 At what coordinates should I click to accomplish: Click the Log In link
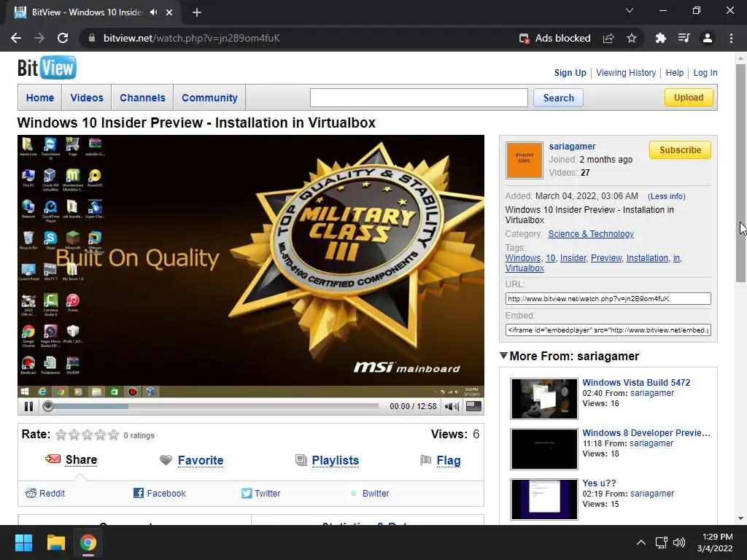coord(705,73)
